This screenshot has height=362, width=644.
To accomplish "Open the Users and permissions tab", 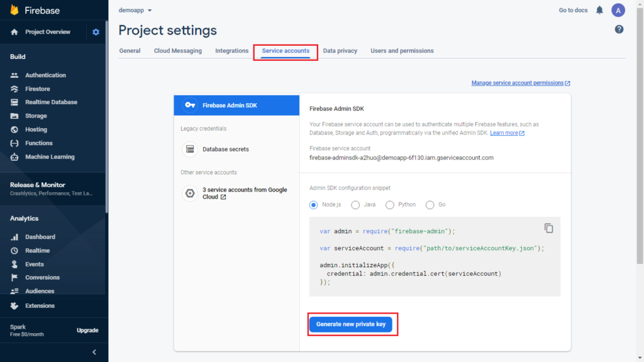I will coord(402,51).
